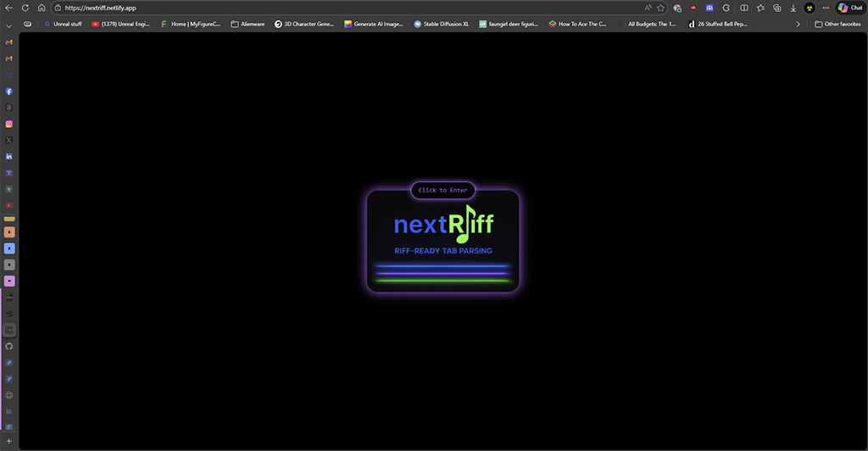
Task: Toggle split screen view
Action: (743, 8)
